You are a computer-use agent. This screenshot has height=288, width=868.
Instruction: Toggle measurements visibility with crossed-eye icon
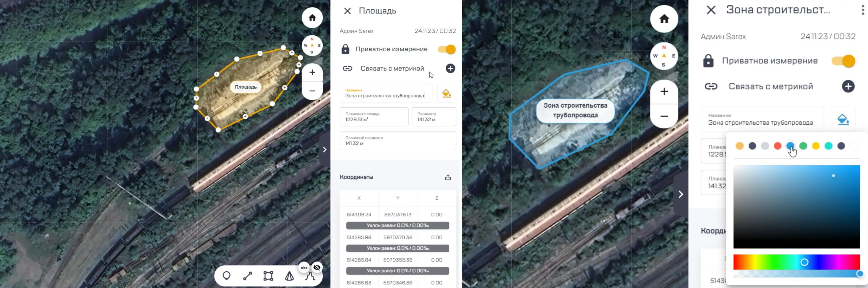pos(317,268)
